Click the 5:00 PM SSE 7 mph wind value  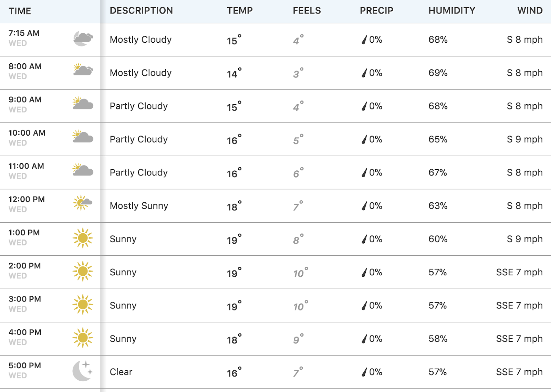click(x=519, y=372)
